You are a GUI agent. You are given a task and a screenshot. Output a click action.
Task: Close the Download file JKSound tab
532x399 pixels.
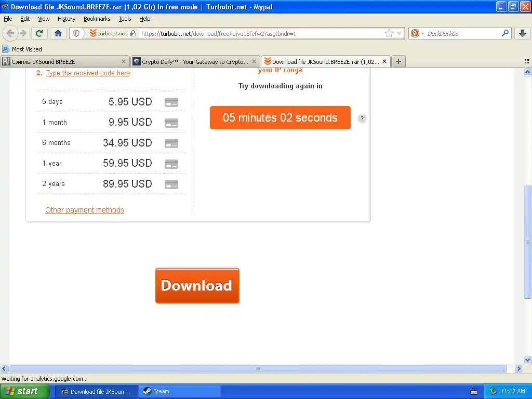(x=384, y=61)
